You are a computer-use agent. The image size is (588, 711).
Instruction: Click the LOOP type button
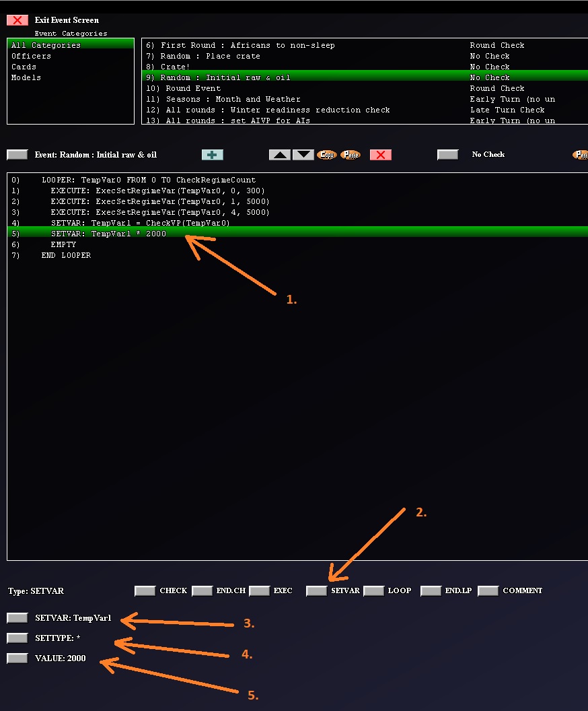(374, 591)
